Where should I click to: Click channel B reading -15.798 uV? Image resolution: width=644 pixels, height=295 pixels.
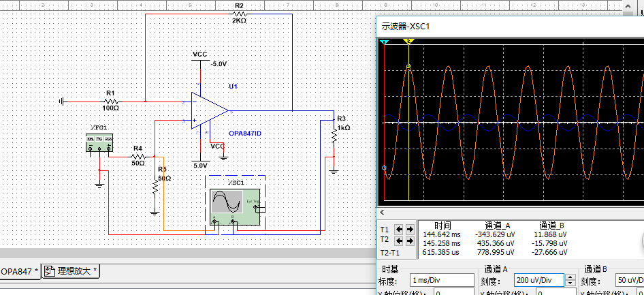click(550, 243)
